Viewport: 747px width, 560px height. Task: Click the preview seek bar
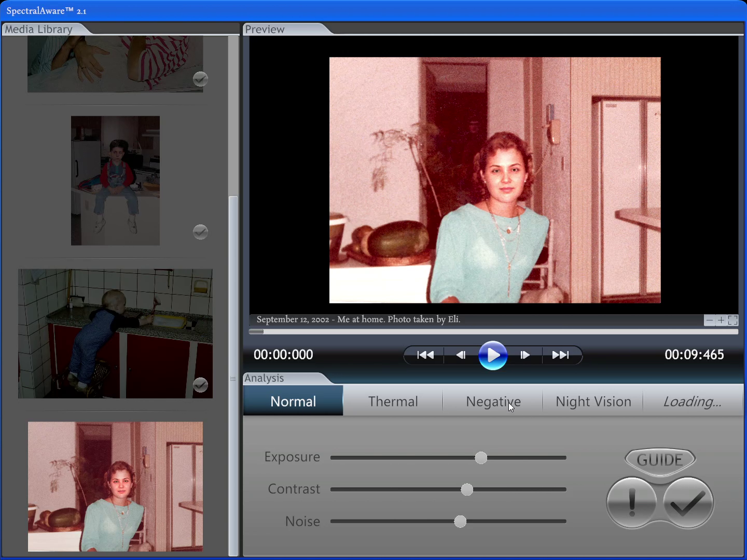tap(493, 332)
